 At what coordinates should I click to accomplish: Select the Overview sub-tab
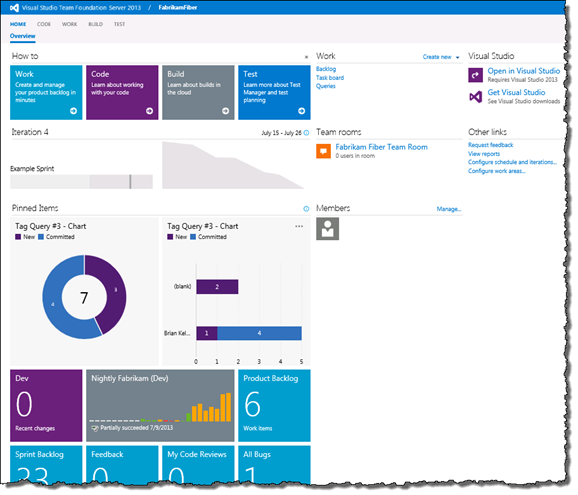click(22, 36)
